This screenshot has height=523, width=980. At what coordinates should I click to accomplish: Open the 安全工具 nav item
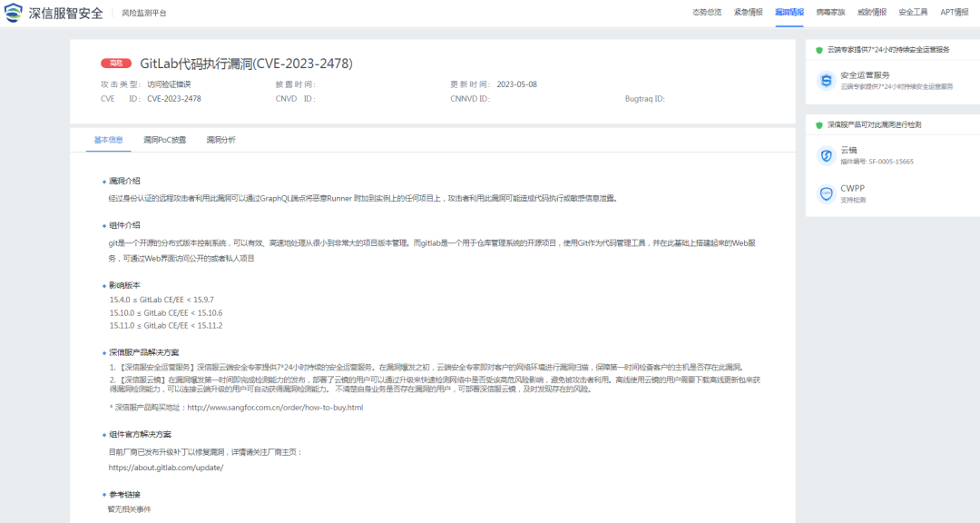click(913, 13)
